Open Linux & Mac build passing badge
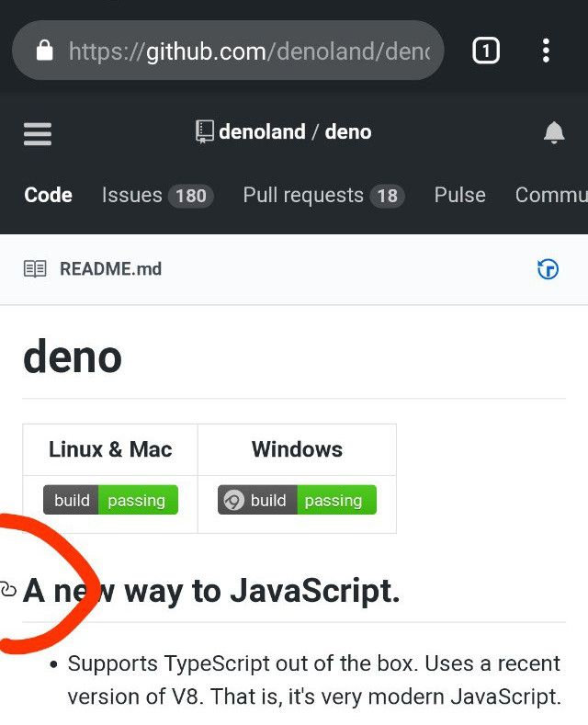Viewport: 588px width, 725px height. [110, 500]
